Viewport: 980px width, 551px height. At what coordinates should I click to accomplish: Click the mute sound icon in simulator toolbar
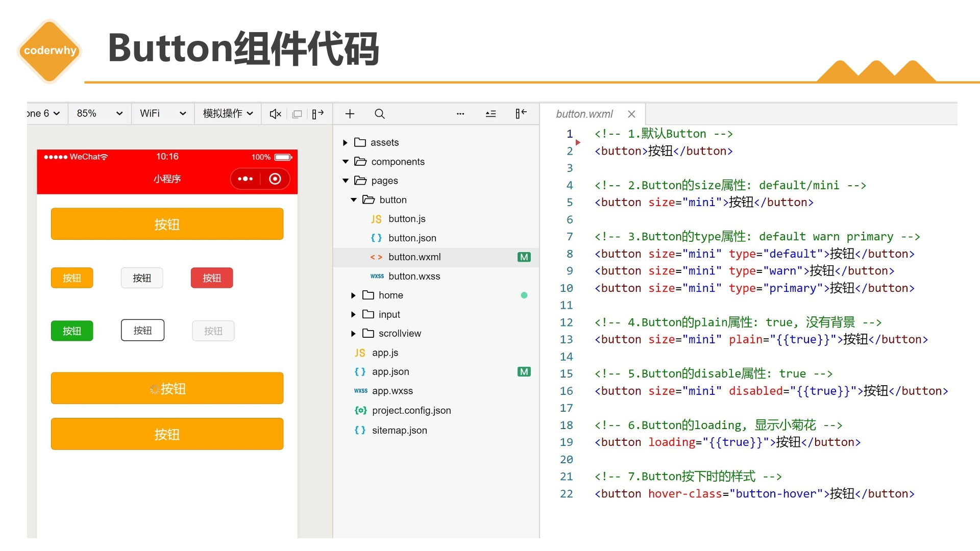(x=275, y=114)
